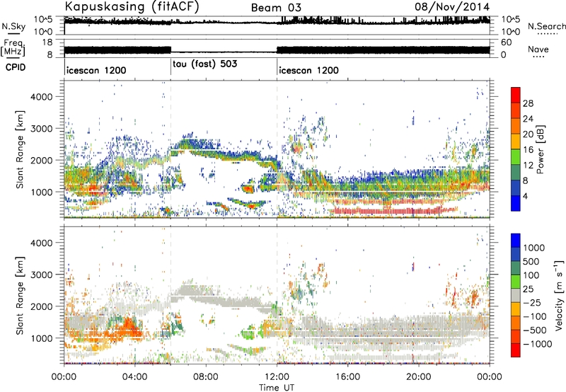Click the gray band of the Velocity color bar

click(x=516, y=295)
